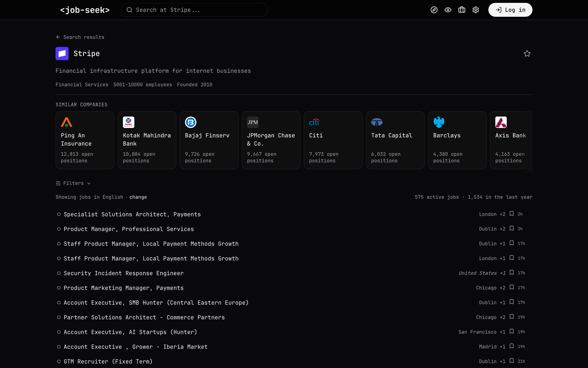
Task: Expand the Filters dropdown
Action: [73, 183]
